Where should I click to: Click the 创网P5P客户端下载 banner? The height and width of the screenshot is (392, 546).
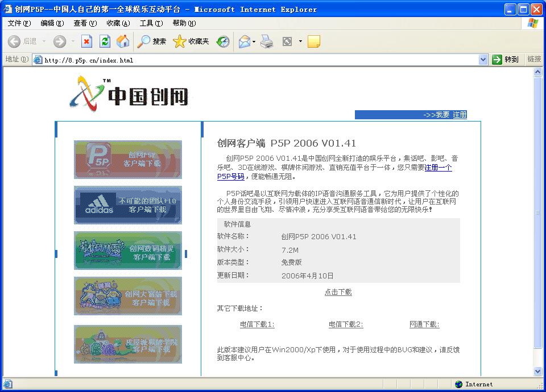point(128,160)
